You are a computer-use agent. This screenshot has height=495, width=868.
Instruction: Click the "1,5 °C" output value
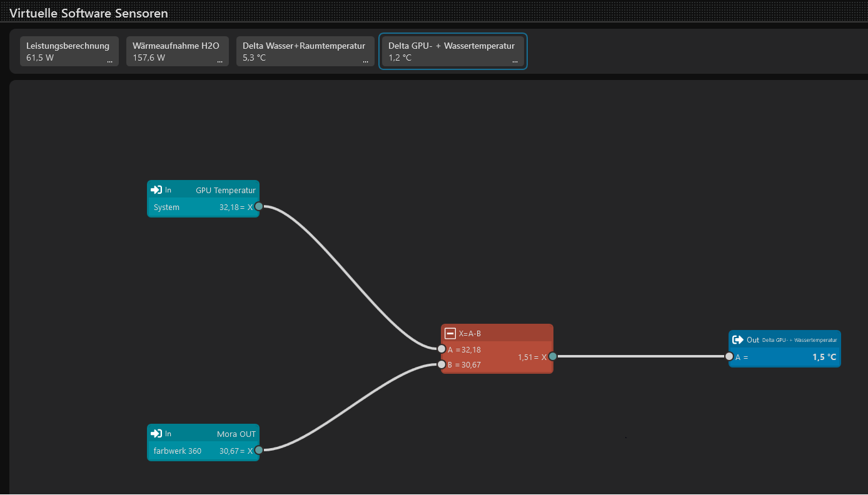point(824,357)
